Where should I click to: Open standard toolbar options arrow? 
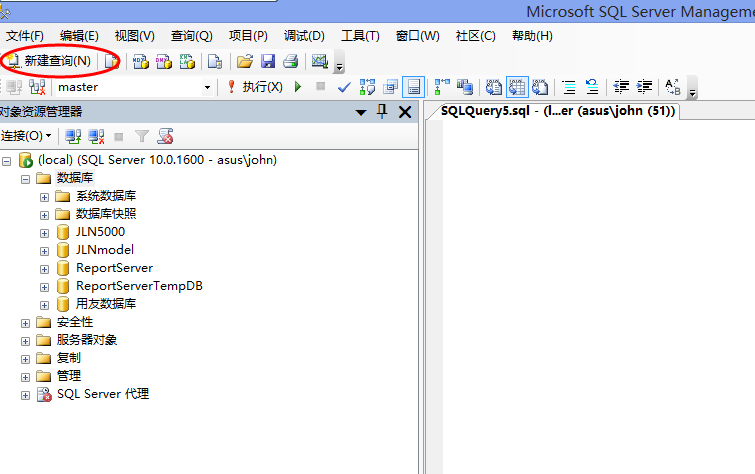[339, 63]
